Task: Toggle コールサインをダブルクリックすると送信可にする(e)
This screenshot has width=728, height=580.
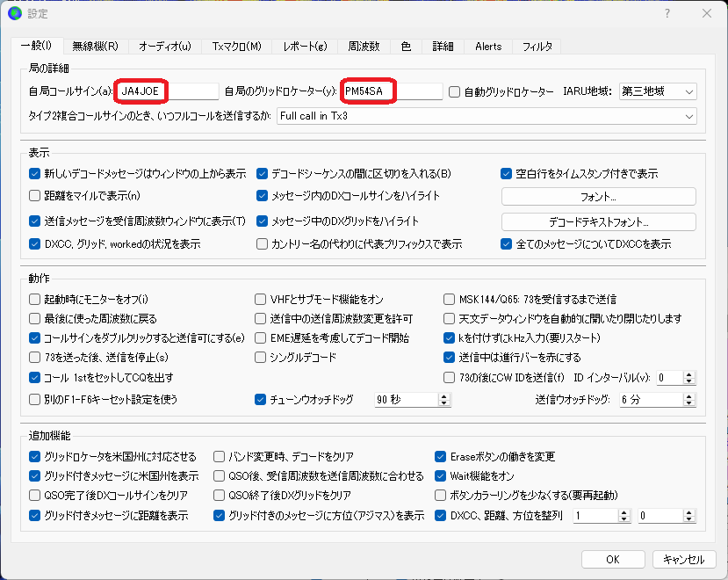Action: (35, 337)
